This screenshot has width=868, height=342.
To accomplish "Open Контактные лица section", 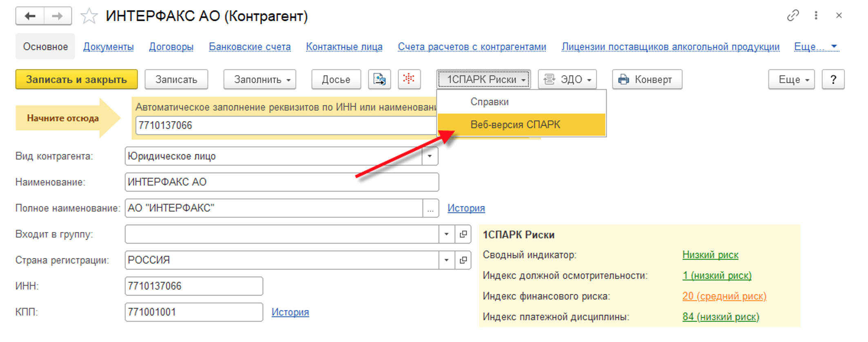I will click(x=344, y=47).
